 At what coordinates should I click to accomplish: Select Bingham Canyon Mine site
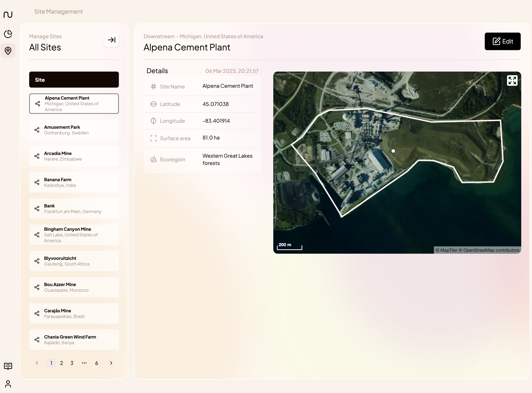(74, 235)
